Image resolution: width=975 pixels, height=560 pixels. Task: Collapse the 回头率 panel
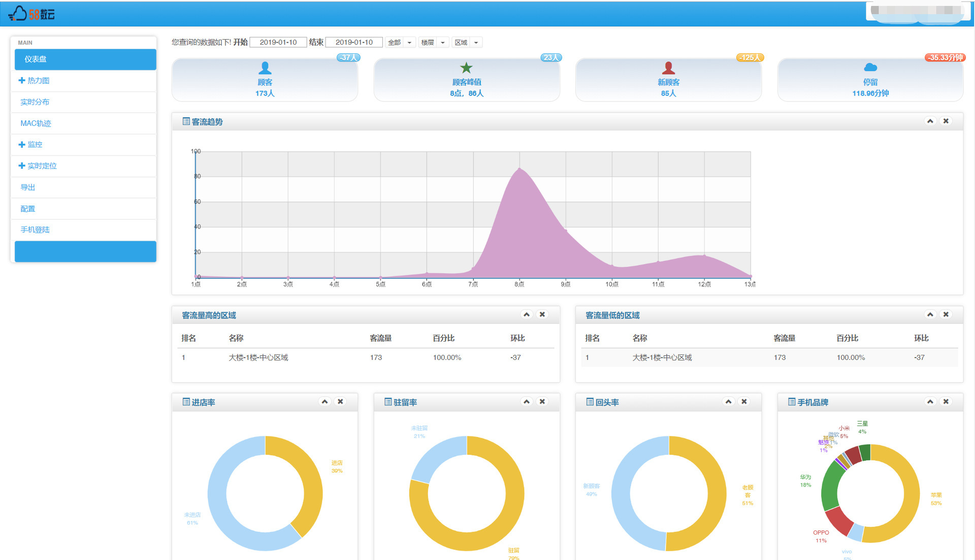point(728,402)
